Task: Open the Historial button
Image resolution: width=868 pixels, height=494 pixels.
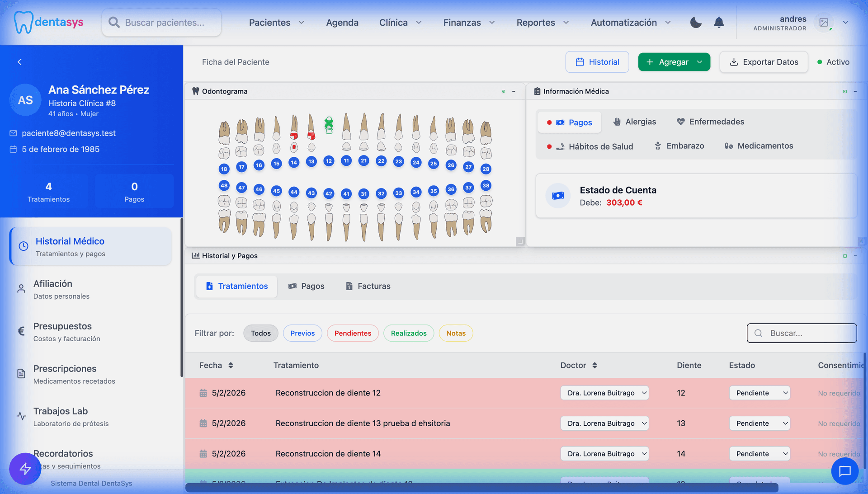Action: [597, 62]
